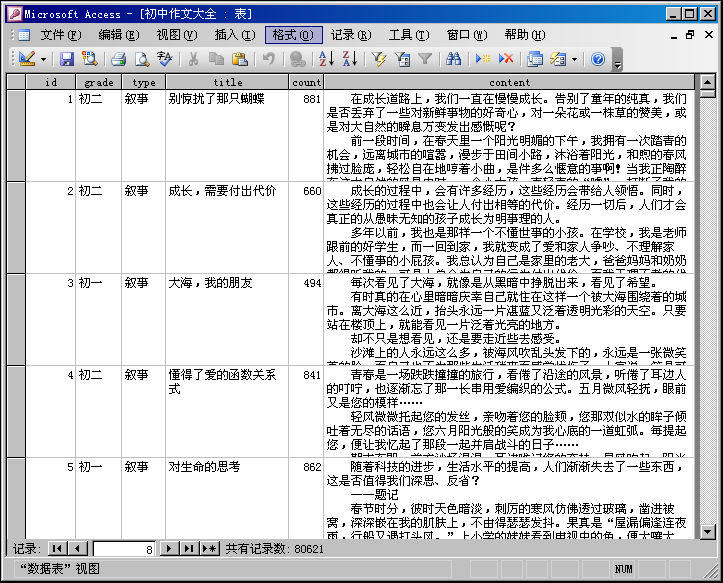
Task: Click the content column header
Action: pyautogui.click(x=509, y=82)
